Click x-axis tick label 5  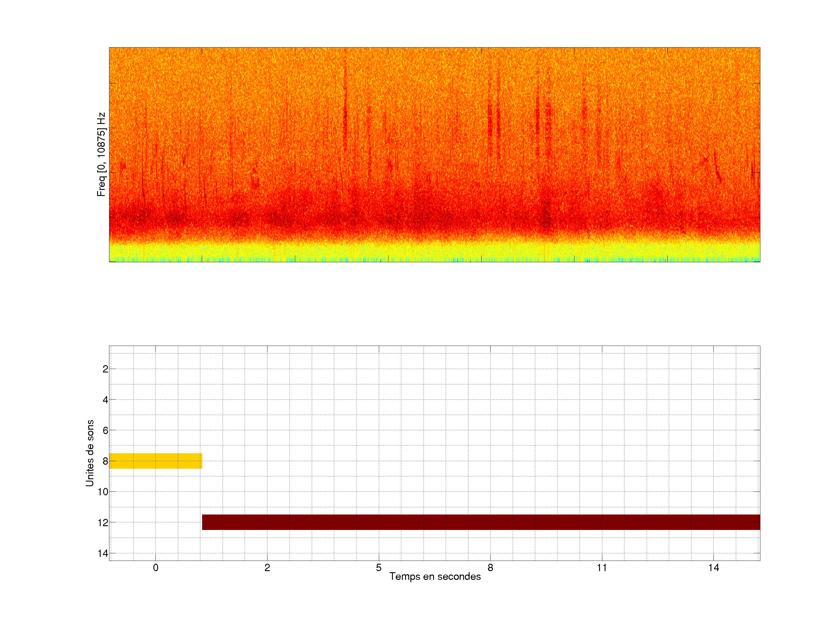click(379, 568)
